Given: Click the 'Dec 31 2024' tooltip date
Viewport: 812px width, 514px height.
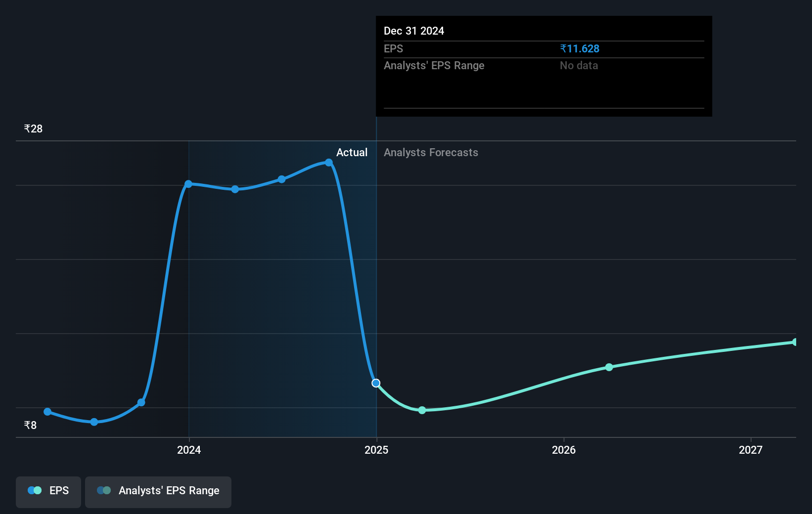Looking at the screenshot, I should [x=414, y=31].
